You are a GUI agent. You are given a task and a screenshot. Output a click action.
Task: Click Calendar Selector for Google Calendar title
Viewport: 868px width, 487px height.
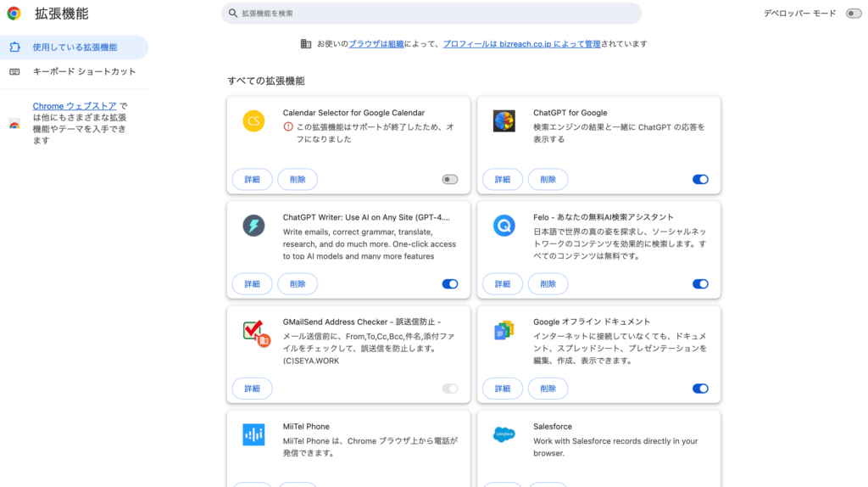coord(353,113)
